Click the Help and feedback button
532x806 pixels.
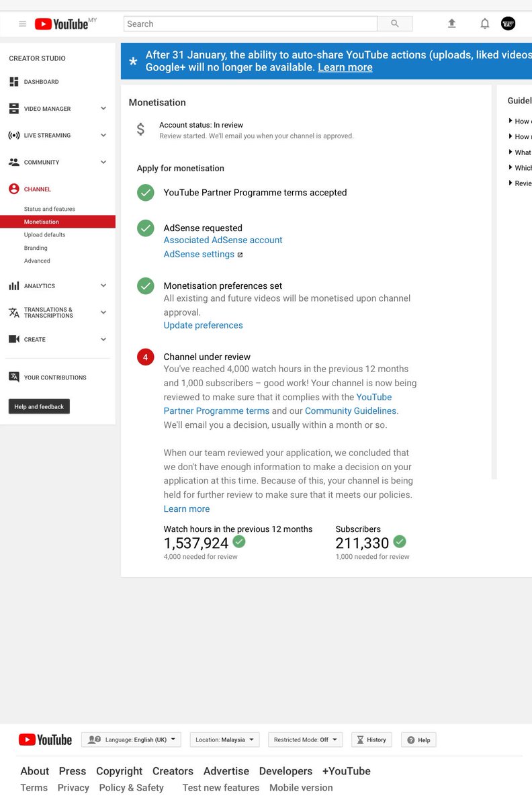click(x=39, y=406)
